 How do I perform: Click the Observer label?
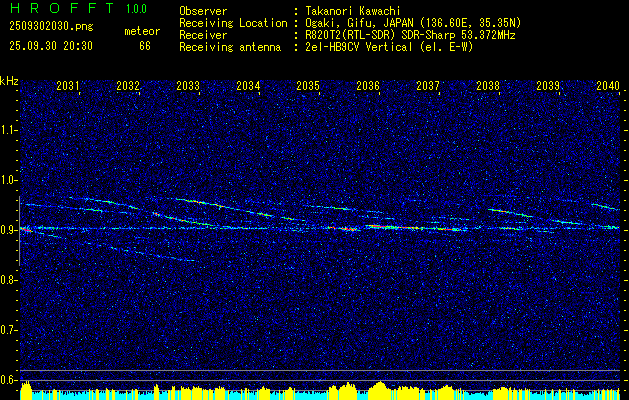(x=203, y=11)
